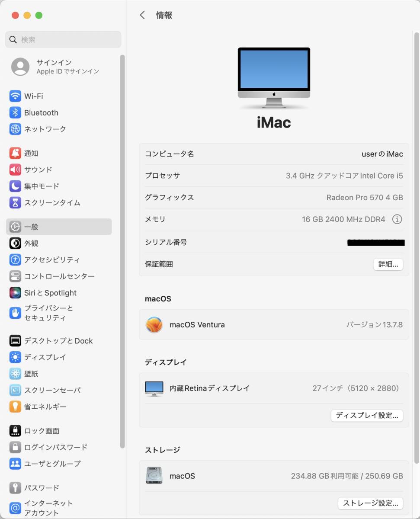Click '234.88 GB利用可能 / 250.69 GB' text
This screenshot has width=420, height=519.
tap(347, 476)
